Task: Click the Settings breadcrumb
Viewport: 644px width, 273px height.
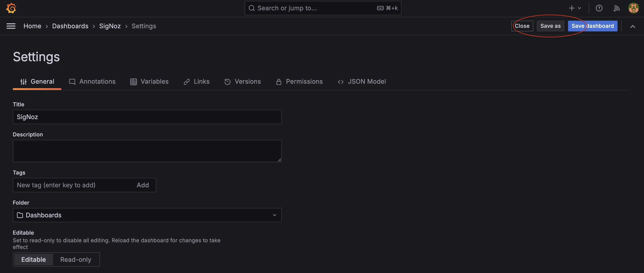Action: pos(144,26)
